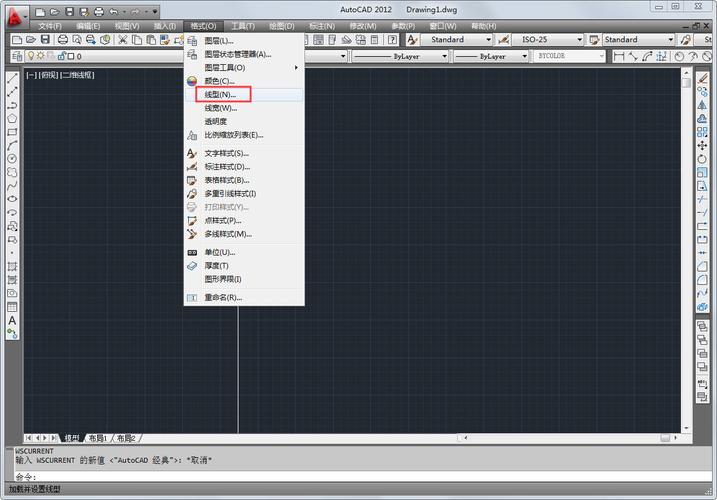Select 图层(L)... from Format menu

point(244,41)
